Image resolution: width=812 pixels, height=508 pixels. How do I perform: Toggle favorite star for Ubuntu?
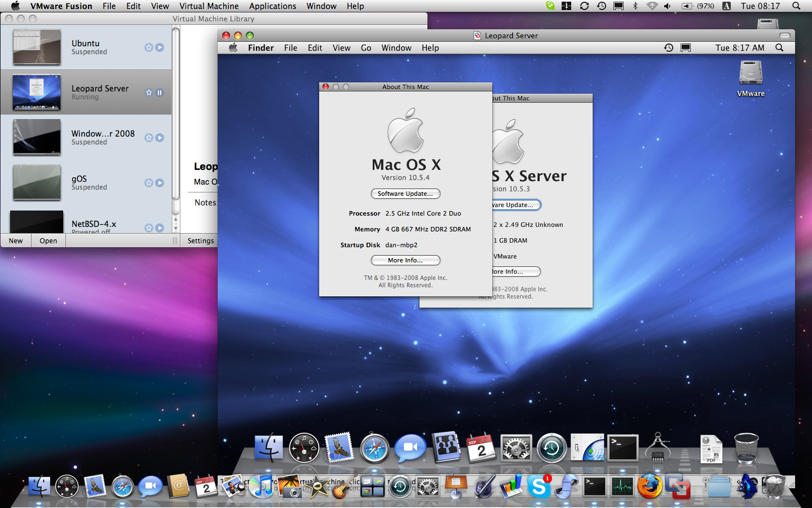pos(149,47)
